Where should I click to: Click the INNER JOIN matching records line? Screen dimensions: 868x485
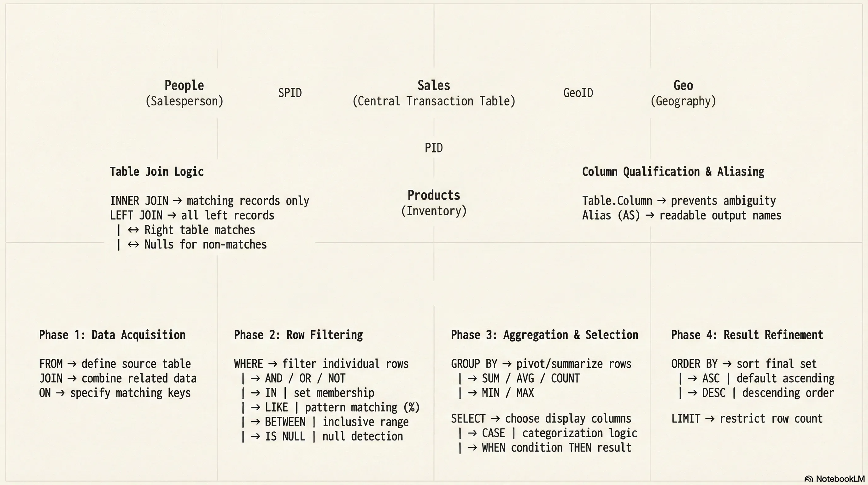[209, 201]
